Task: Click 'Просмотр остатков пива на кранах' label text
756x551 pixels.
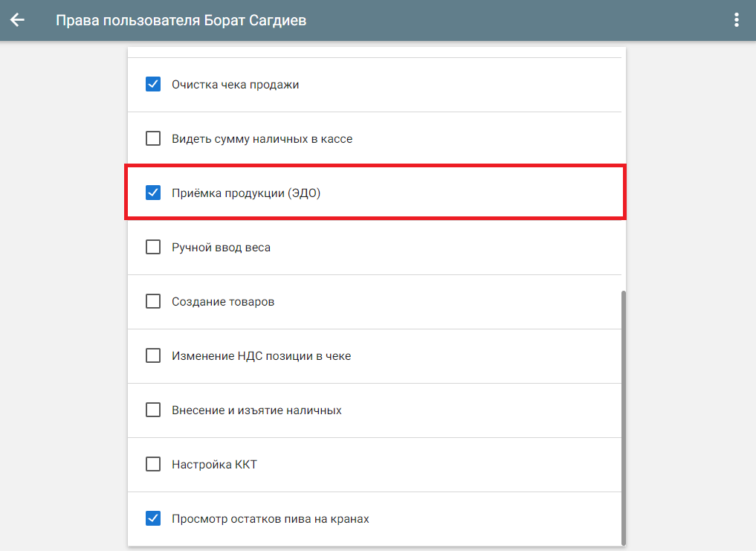Action: click(270, 519)
